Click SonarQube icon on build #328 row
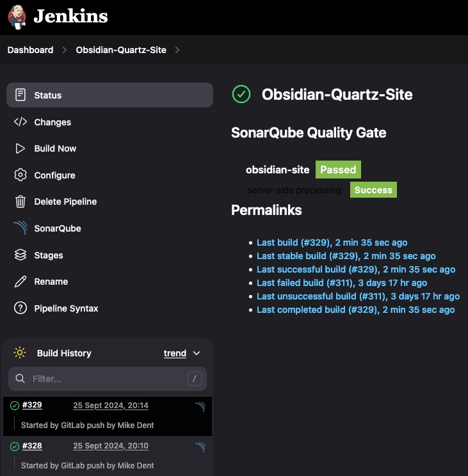Image resolution: width=468 pixels, height=476 pixels. 200,447
